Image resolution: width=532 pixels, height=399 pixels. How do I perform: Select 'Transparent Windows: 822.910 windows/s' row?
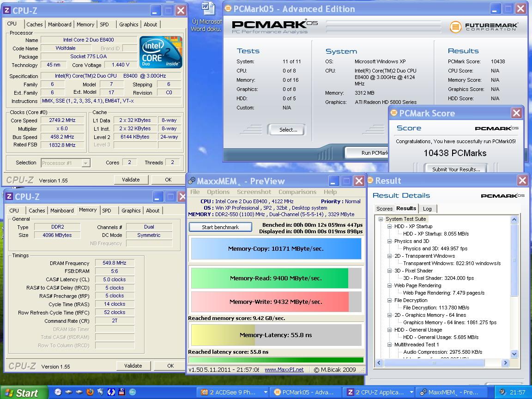click(452, 263)
